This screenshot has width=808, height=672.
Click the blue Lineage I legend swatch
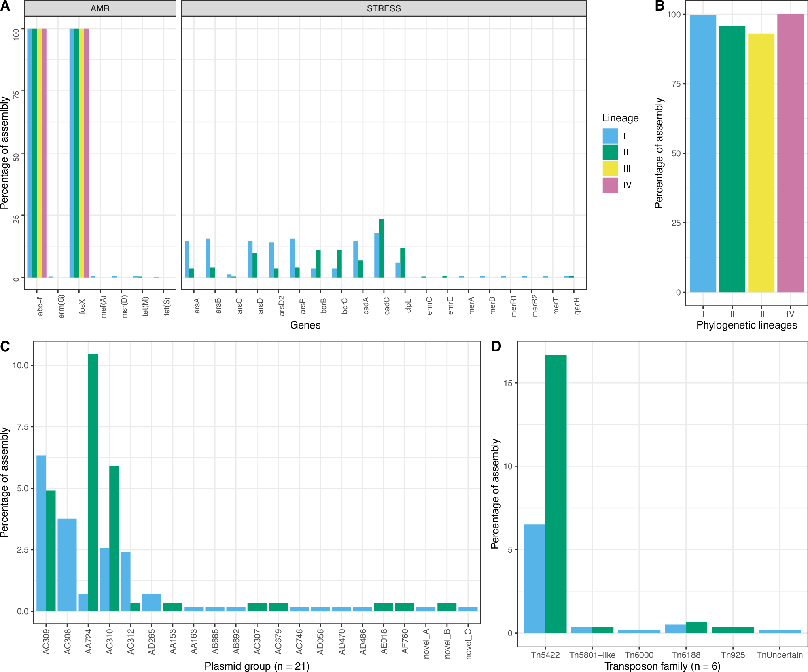(x=610, y=136)
